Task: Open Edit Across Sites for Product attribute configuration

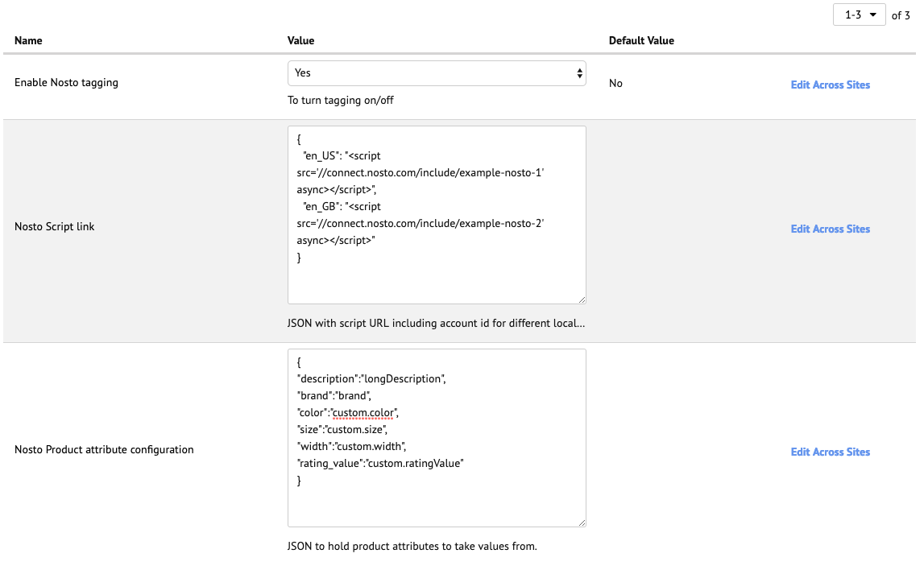Action: click(x=830, y=452)
